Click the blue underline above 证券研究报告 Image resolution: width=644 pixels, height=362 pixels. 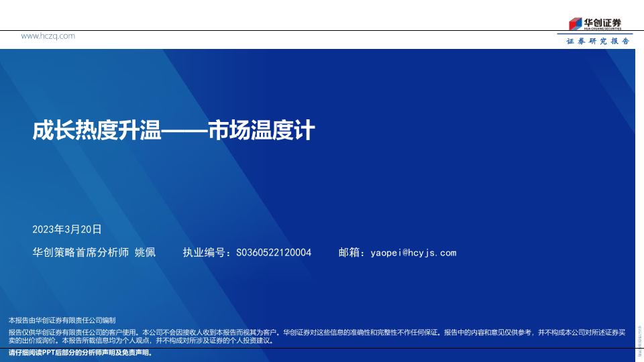(596, 34)
